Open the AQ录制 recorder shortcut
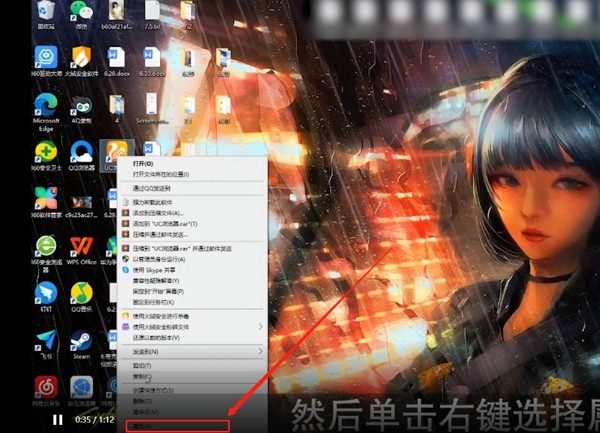Image resolution: width=600 pixels, height=433 pixels. [81, 109]
